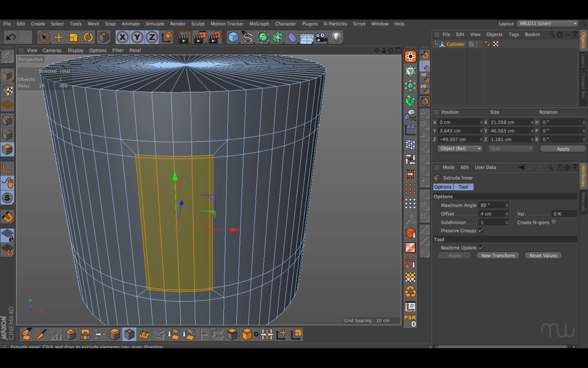Screen dimensions: 588x368
Task: Toggle Enable Snap icon
Action: click(7, 217)
